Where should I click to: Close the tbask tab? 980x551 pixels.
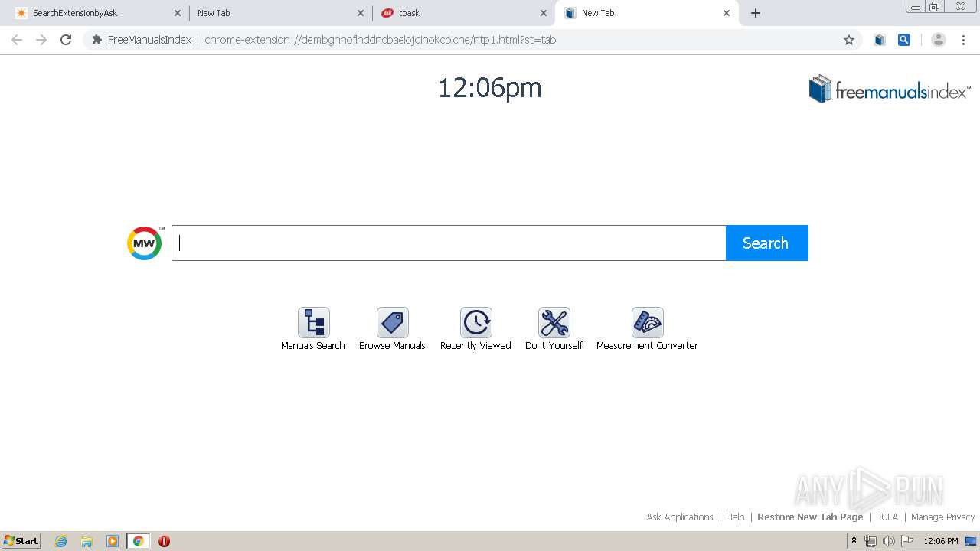(x=544, y=13)
